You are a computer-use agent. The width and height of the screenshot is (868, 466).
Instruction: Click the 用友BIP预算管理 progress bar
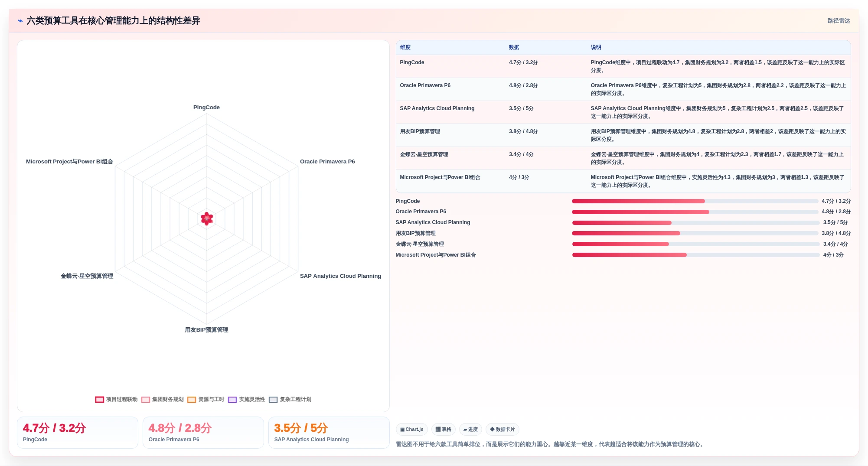695,233
